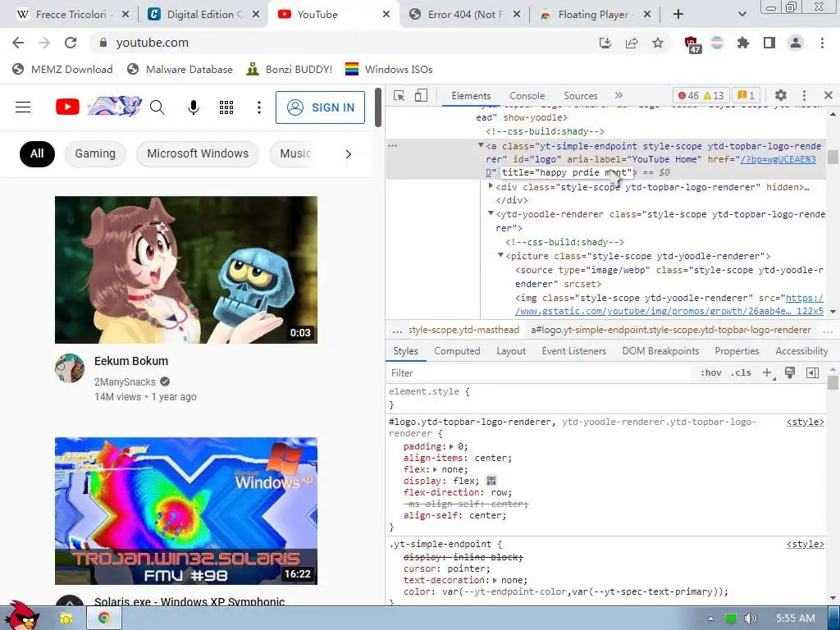Image resolution: width=840 pixels, height=630 pixels.
Task: Switch to the Styles tab
Action: point(405,351)
